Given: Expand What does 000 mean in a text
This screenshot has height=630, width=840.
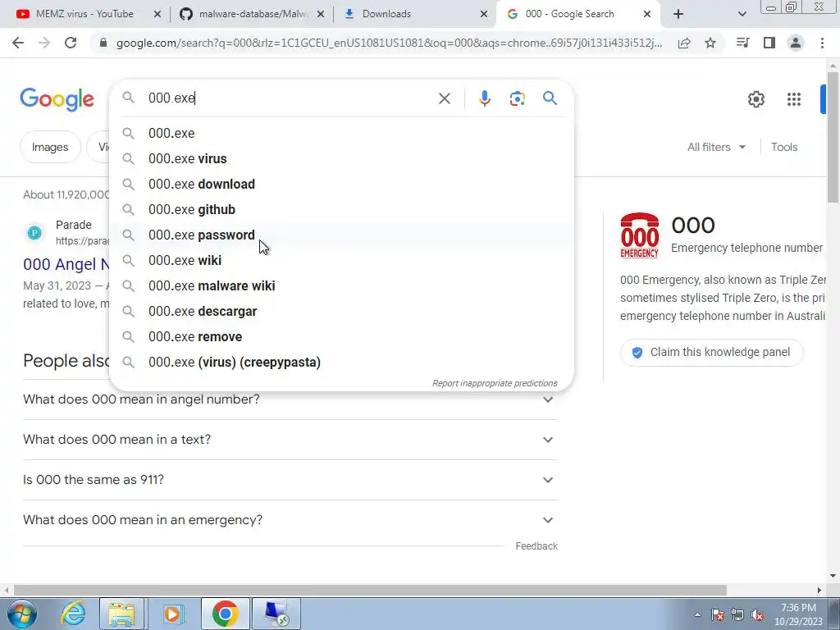Looking at the screenshot, I should 290,440.
